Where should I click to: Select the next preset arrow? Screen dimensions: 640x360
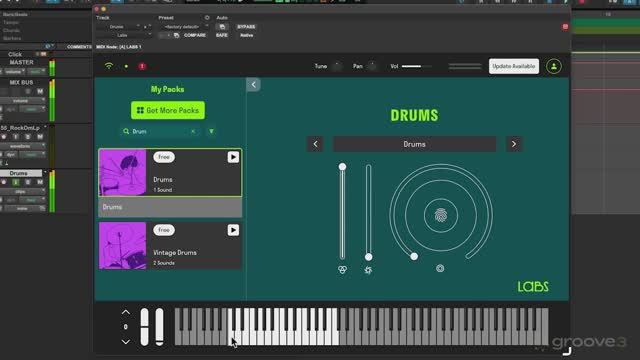click(x=514, y=144)
